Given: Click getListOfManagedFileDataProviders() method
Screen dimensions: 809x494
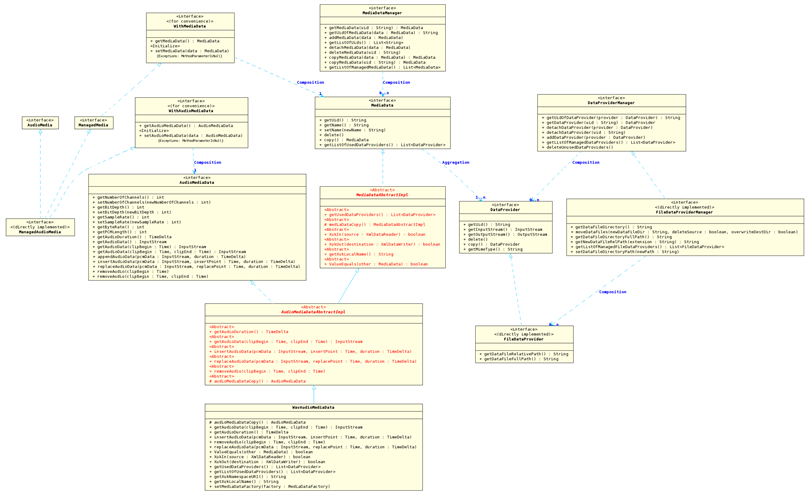Looking at the screenshot, I should click(x=647, y=247).
